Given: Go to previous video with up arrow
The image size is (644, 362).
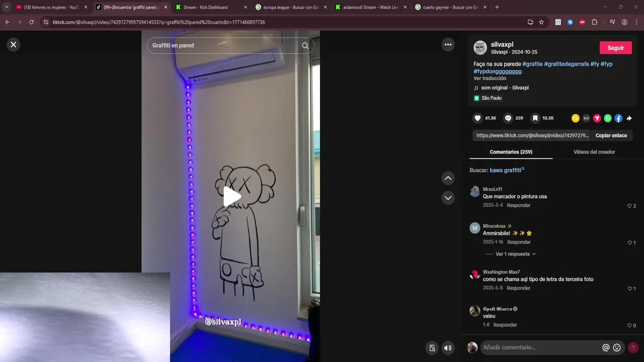Looking at the screenshot, I should coord(448,178).
